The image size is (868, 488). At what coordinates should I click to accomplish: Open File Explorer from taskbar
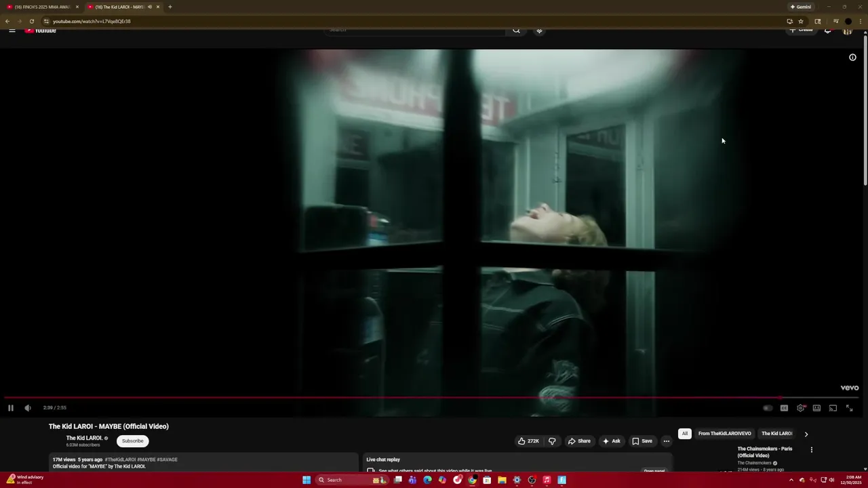coord(502,480)
